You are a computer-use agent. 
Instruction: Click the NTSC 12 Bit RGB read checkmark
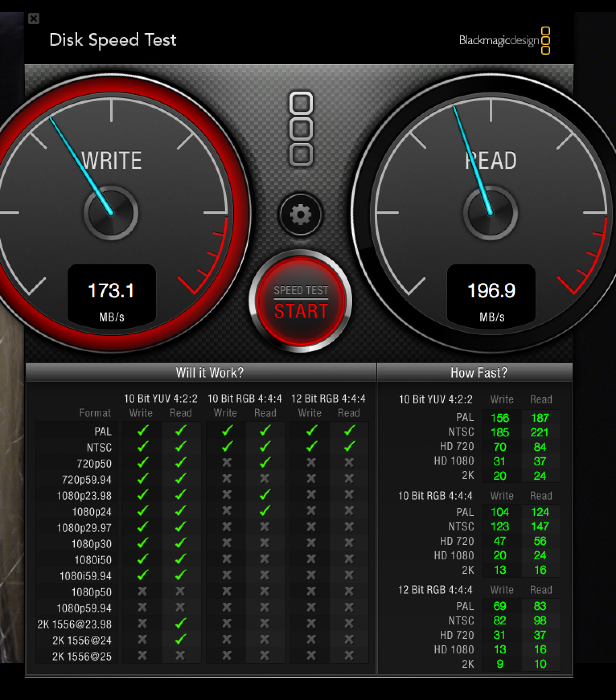coord(349,446)
